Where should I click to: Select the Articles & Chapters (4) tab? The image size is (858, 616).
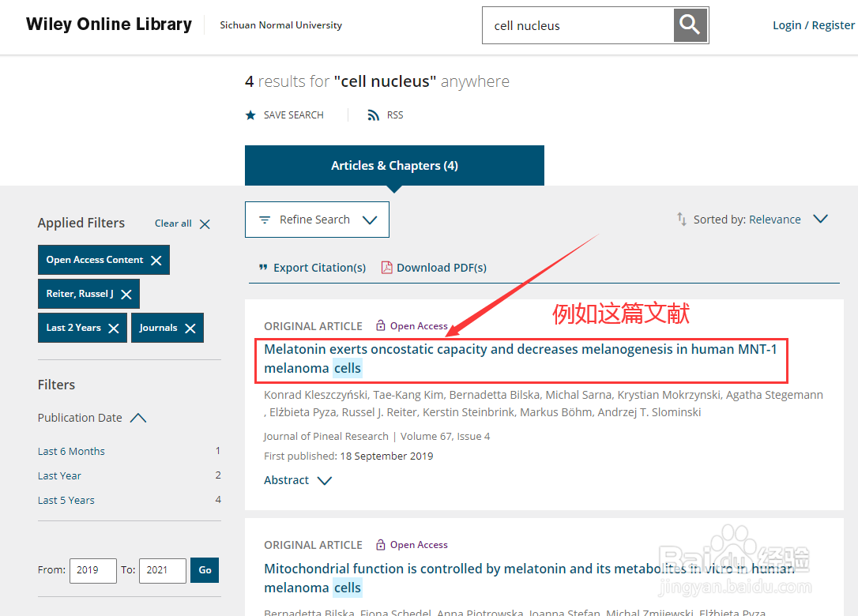394,165
